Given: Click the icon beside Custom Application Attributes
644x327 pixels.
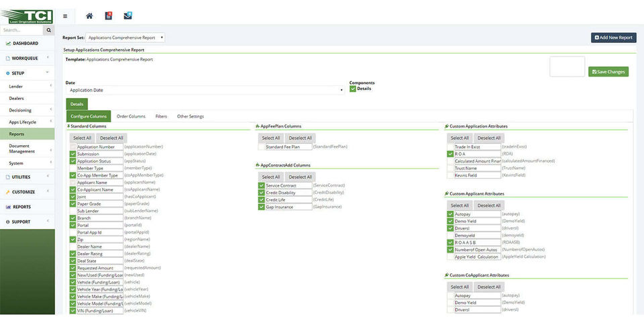Looking at the screenshot, I should point(447,126).
